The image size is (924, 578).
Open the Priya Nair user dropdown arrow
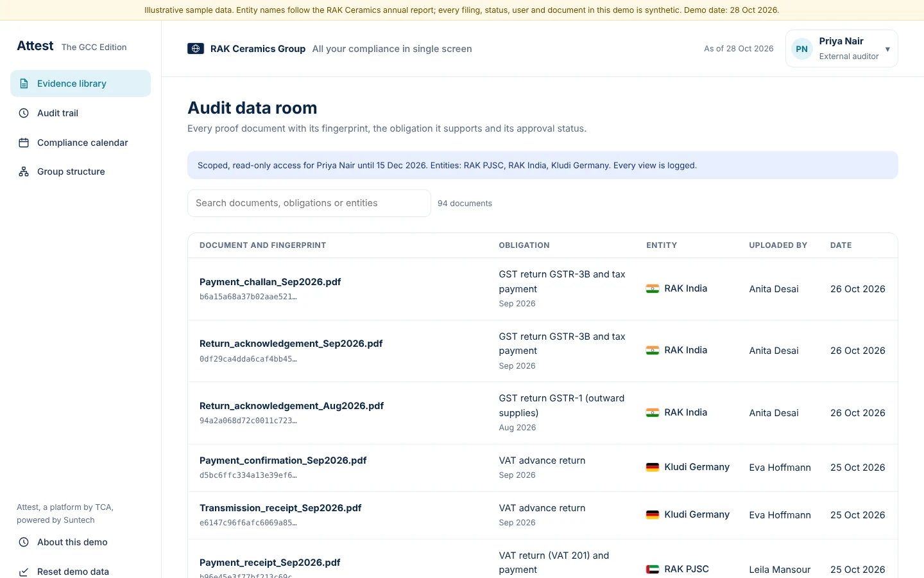pyautogui.click(x=887, y=49)
